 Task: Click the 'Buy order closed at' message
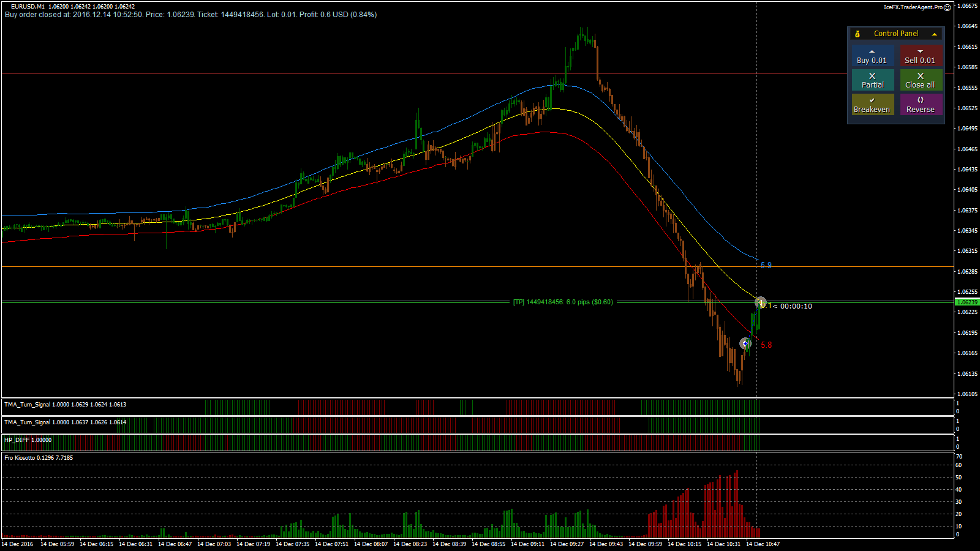point(190,15)
